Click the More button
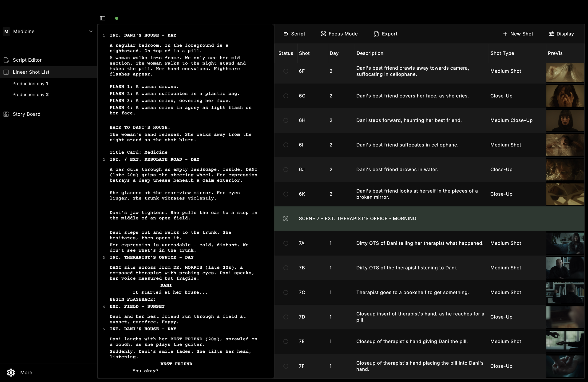 coord(26,372)
